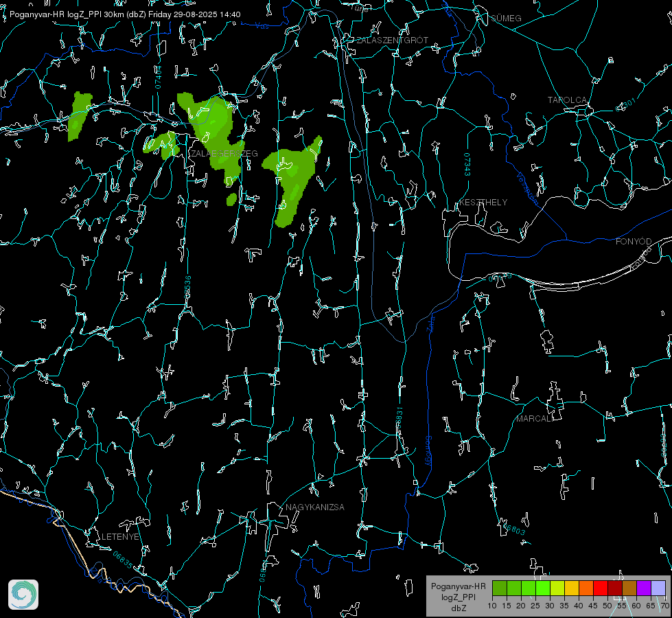
Task: Select the 20–25 dBZ green legend swatch
Action: tap(529, 588)
